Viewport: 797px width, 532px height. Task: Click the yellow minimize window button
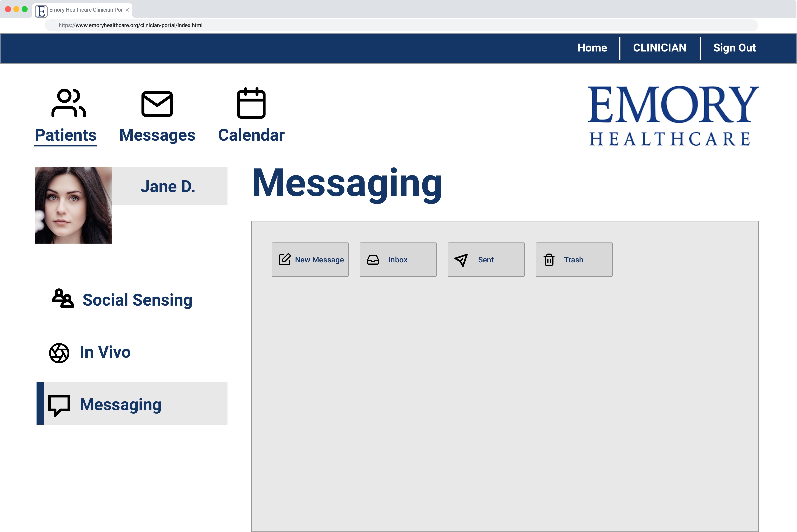click(x=16, y=9)
